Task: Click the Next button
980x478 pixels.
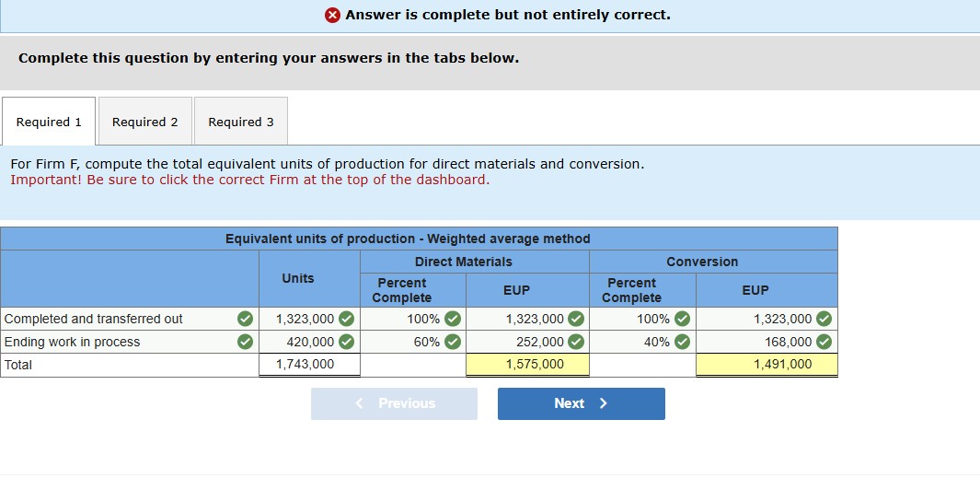Action: pyautogui.click(x=582, y=403)
